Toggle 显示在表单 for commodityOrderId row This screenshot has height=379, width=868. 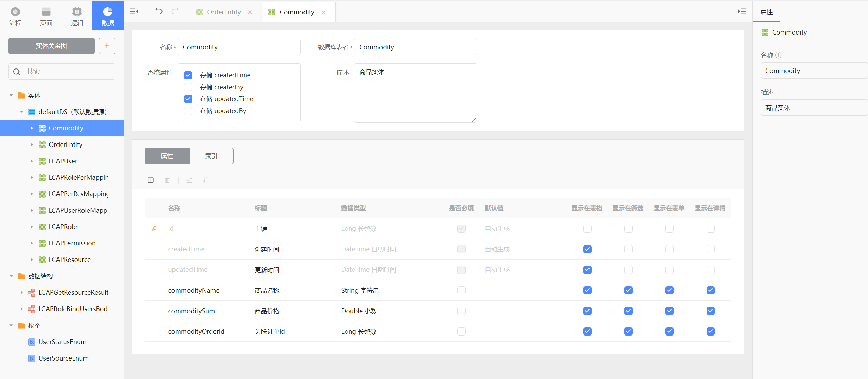pos(670,331)
